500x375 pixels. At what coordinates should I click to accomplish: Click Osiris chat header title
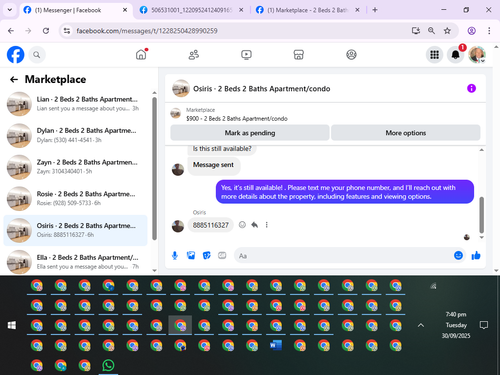tap(262, 89)
